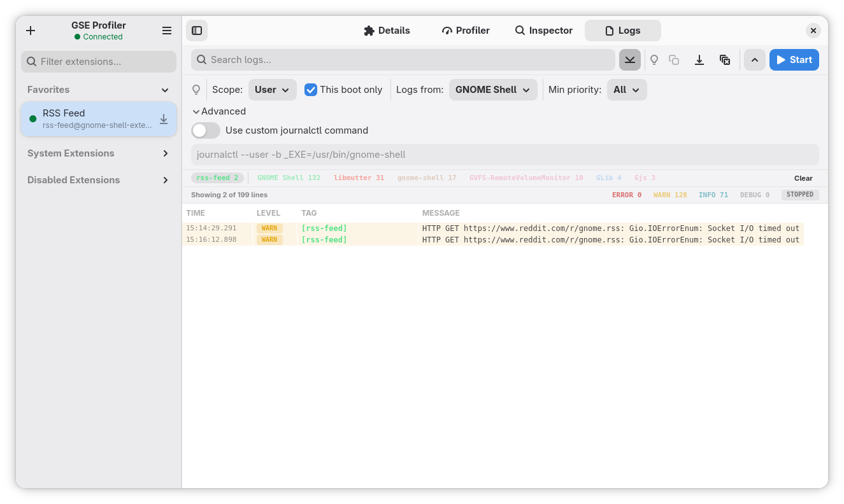Click the Search logs field
The width and height of the screenshot is (844, 504).
[x=403, y=60]
